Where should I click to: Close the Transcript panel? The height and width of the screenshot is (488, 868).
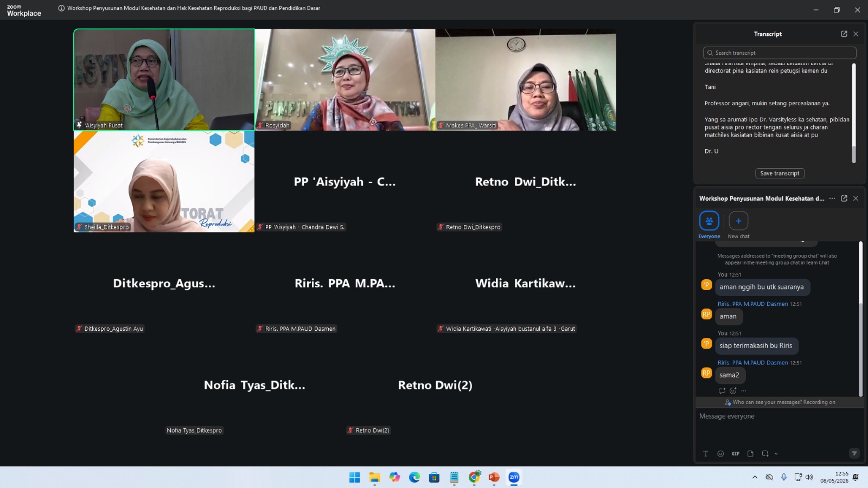(856, 34)
